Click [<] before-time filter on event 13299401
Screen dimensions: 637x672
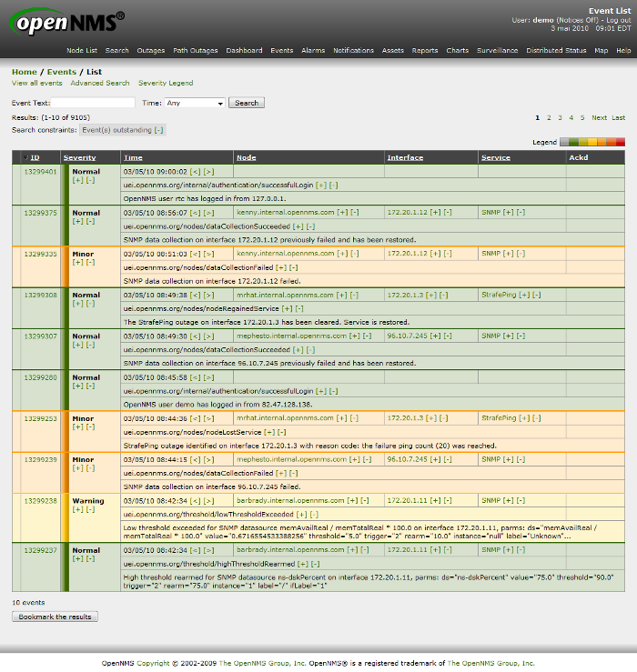tap(196, 171)
